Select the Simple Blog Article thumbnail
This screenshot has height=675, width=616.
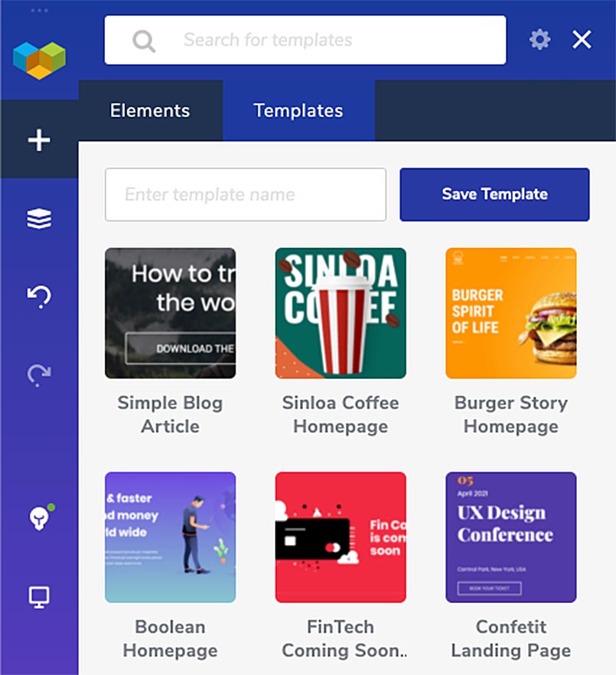[x=170, y=313]
